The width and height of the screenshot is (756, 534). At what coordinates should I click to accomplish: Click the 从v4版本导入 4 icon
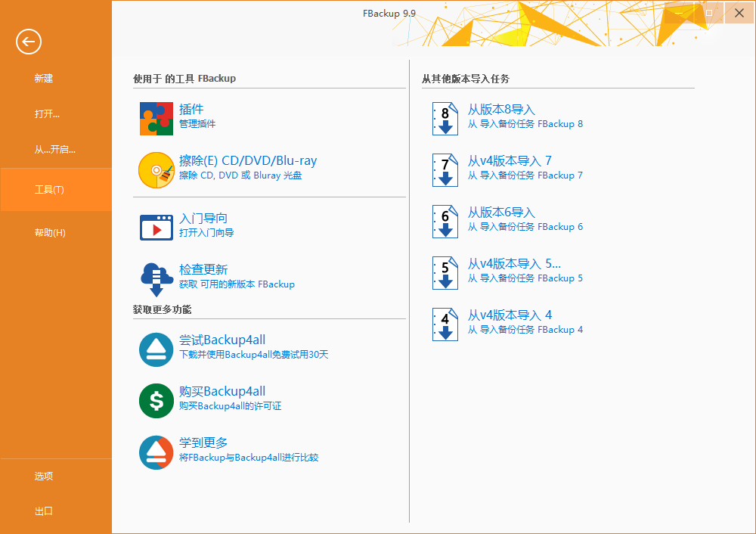445,324
